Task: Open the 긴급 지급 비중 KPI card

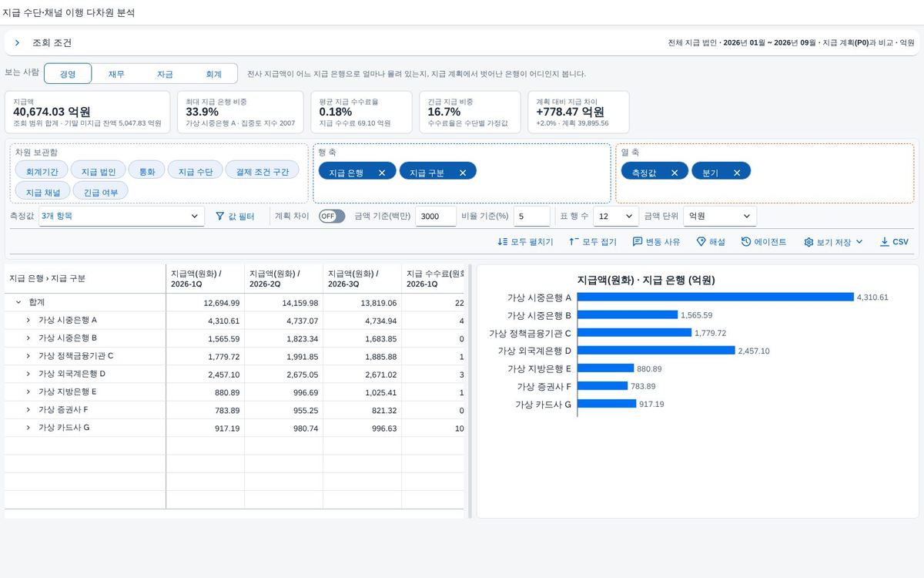Action: [x=470, y=113]
